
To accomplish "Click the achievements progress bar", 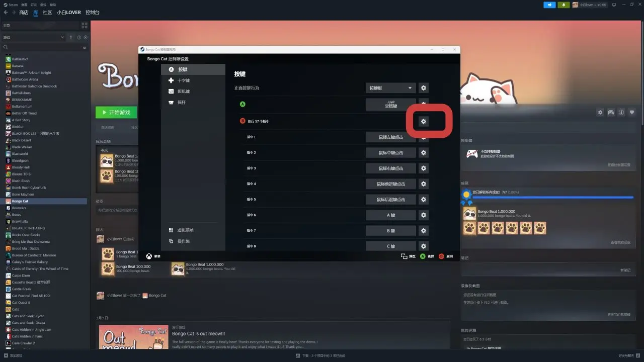I will pos(552,197).
